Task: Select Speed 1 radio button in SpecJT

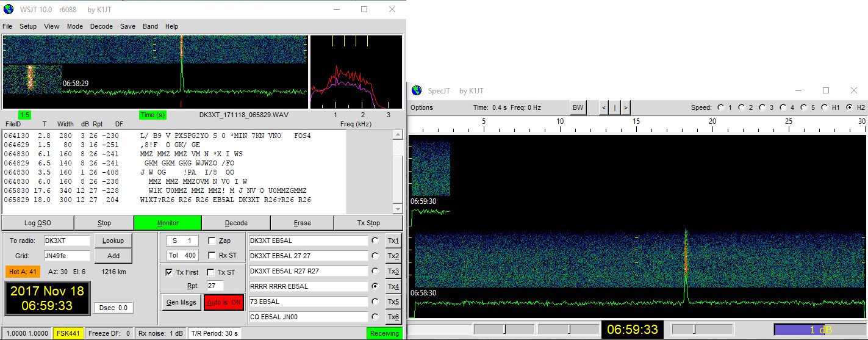Action: [721, 107]
